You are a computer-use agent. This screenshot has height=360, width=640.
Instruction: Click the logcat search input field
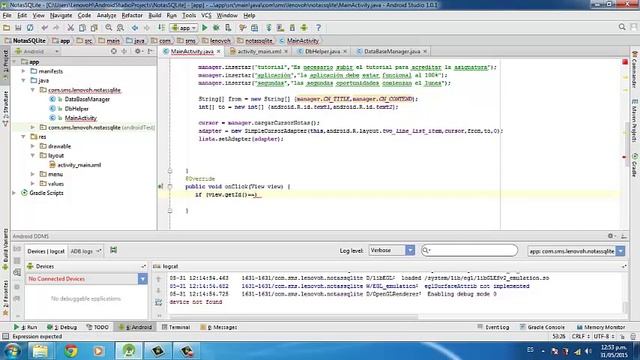tap(469, 250)
